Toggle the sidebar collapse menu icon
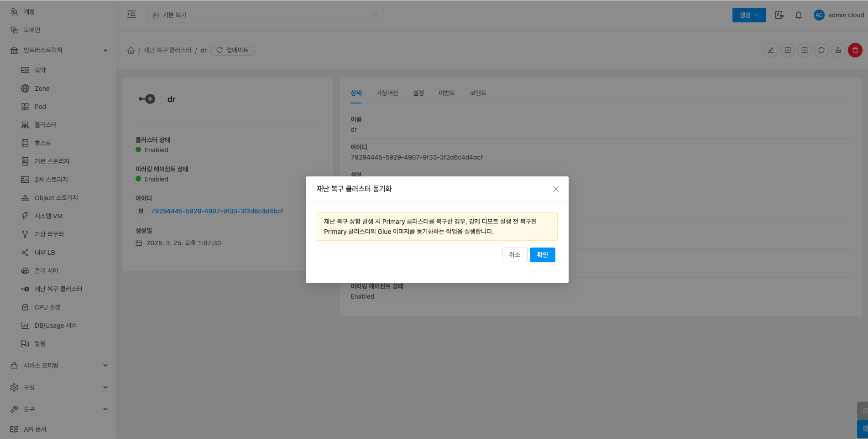 point(131,15)
